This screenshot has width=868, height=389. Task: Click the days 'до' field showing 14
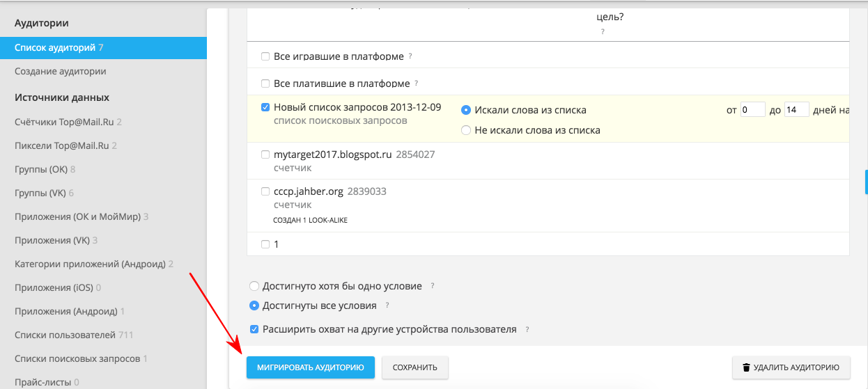(x=796, y=110)
